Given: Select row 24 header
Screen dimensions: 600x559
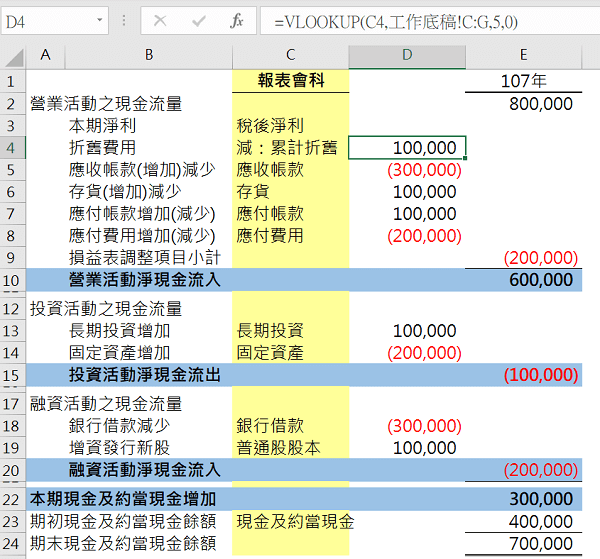Looking at the screenshot, I should click(11, 544).
